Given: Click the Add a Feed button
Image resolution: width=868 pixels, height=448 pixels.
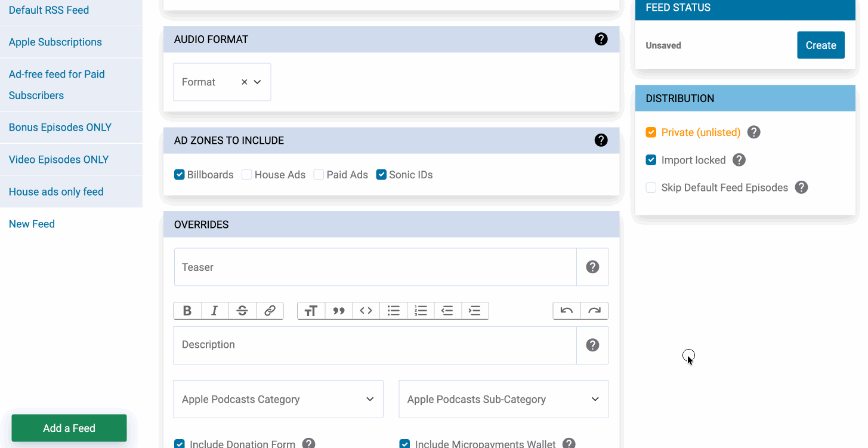Looking at the screenshot, I should click(69, 428).
